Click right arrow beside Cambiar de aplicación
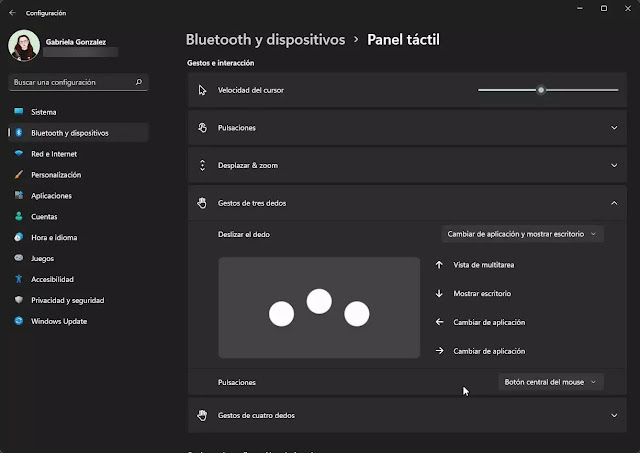 tap(439, 351)
